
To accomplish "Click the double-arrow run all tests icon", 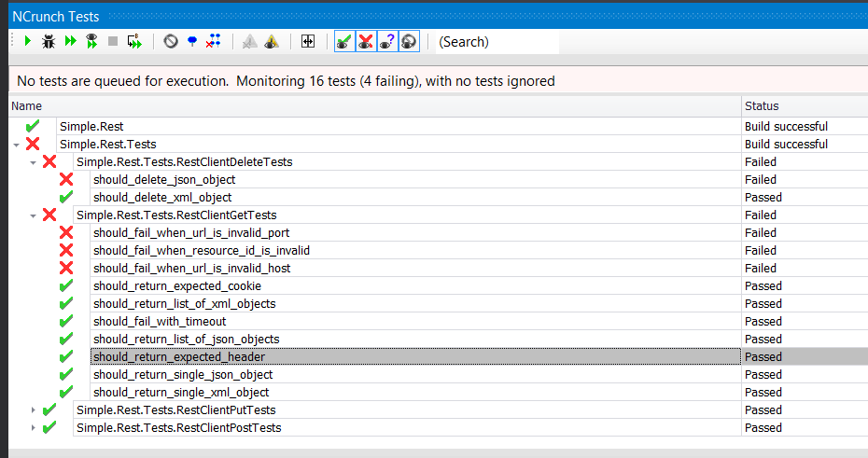I will point(70,41).
